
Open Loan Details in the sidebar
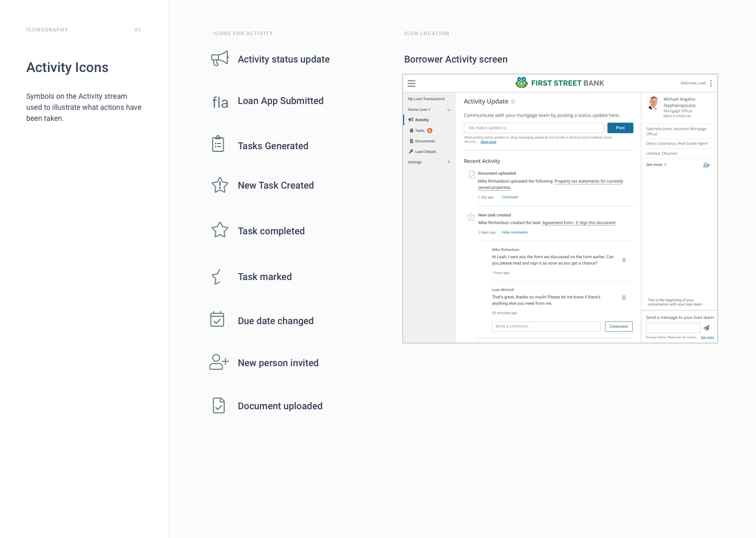click(423, 151)
